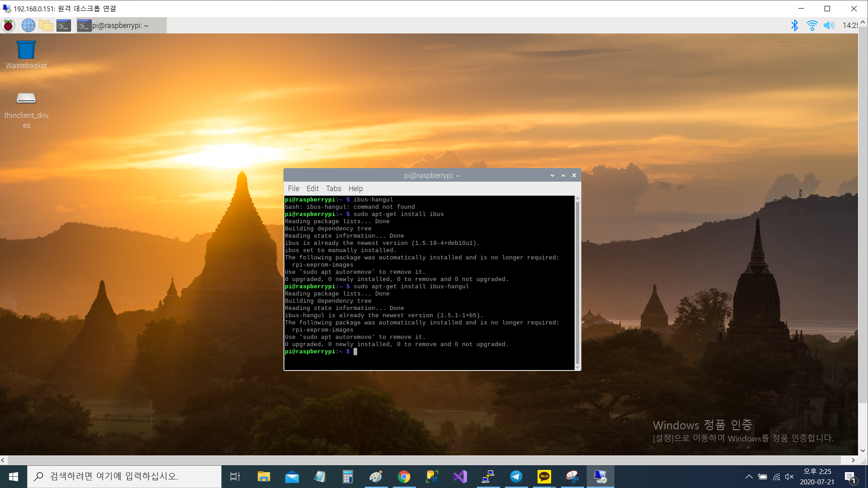Launch the web browser globe icon
This screenshot has height=488, width=868.
tap(28, 25)
